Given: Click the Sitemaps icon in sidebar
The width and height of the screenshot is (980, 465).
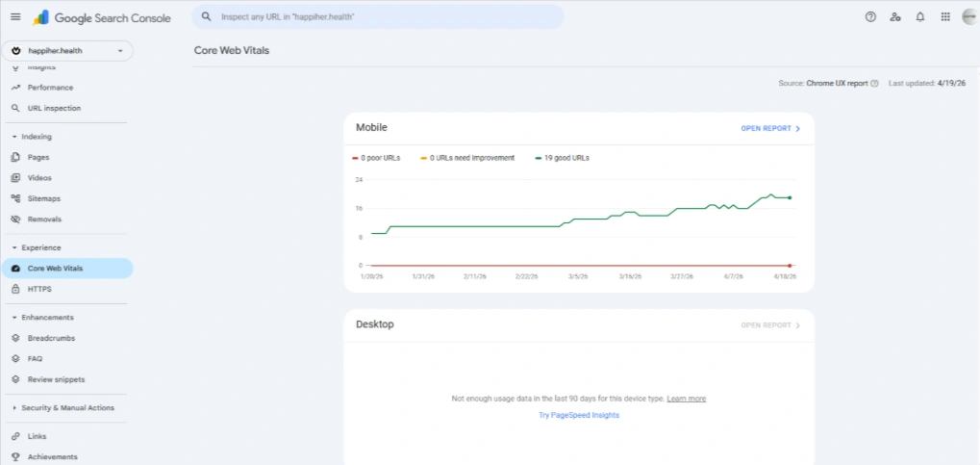Looking at the screenshot, I should click(x=16, y=198).
